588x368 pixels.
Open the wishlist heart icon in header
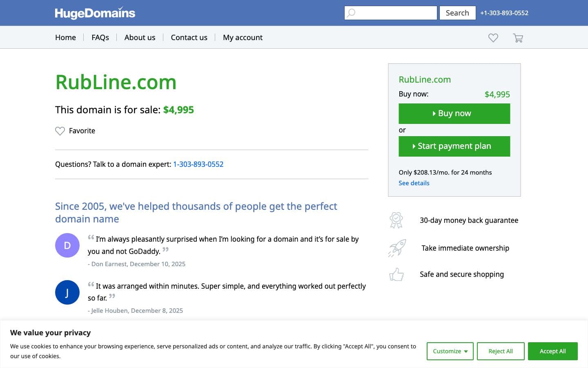[x=493, y=38]
